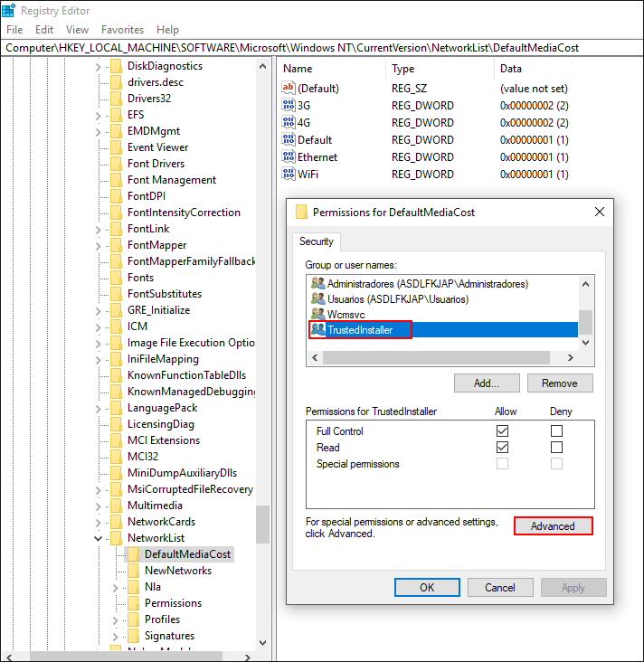Select the WiFi DWORD value icon

288,174
